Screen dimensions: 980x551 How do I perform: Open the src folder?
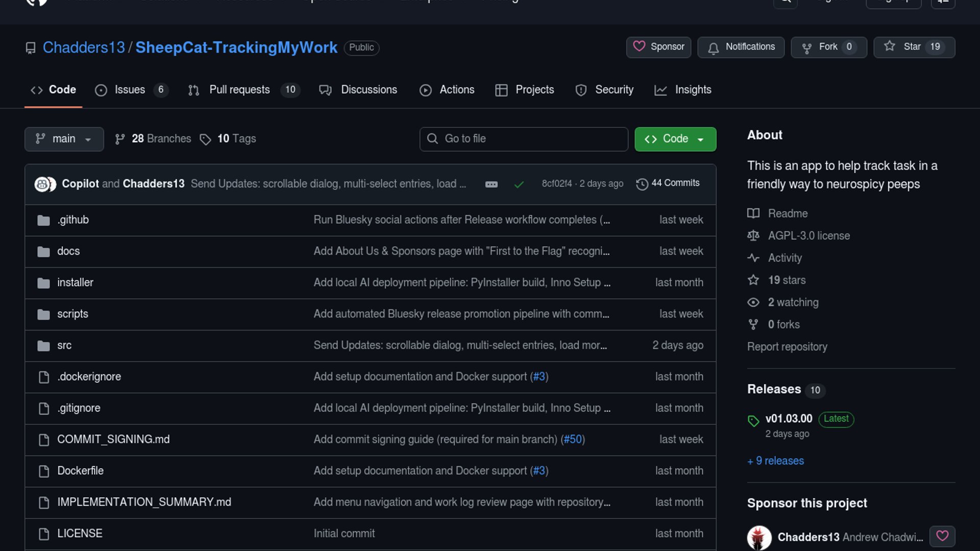pos(64,345)
